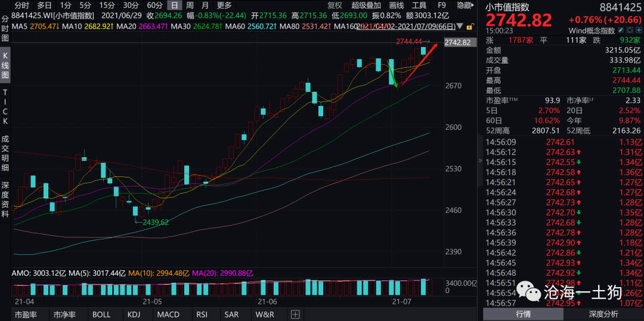Open the 复权 adjustment dropdown
The width and height of the screenshot is (644, 321).
(335, 5)
